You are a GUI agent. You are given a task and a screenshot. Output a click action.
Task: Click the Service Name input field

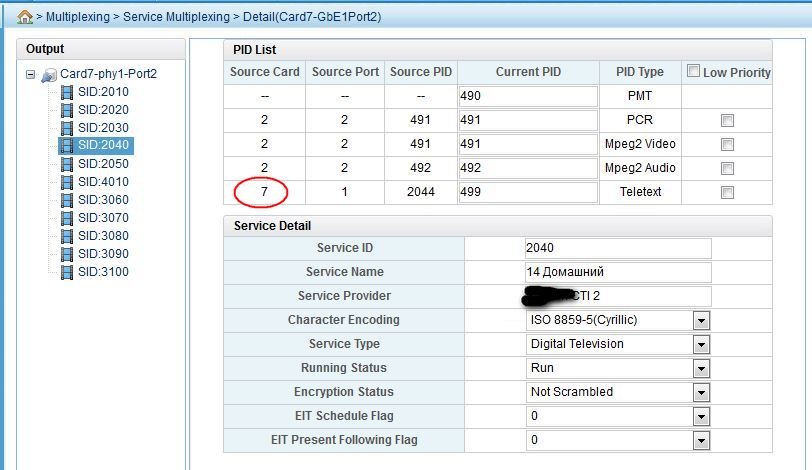point(618,272)
